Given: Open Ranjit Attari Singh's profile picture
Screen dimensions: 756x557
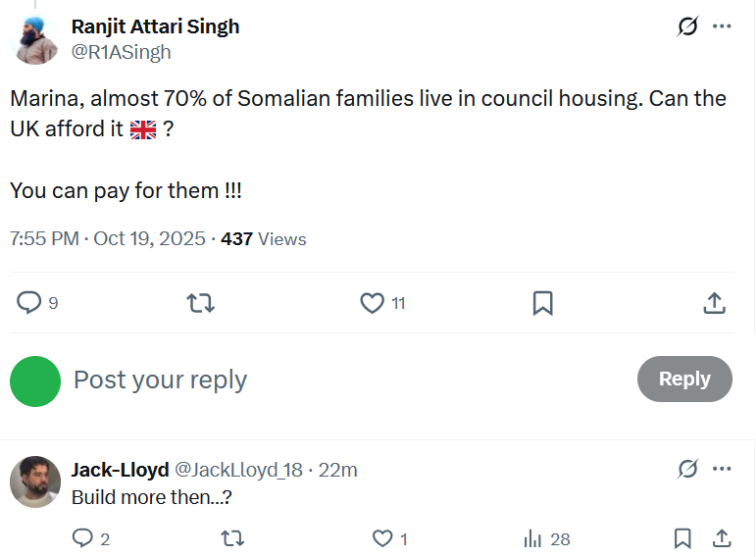Looking at the screenshot, I should click(x=36, y=39).
